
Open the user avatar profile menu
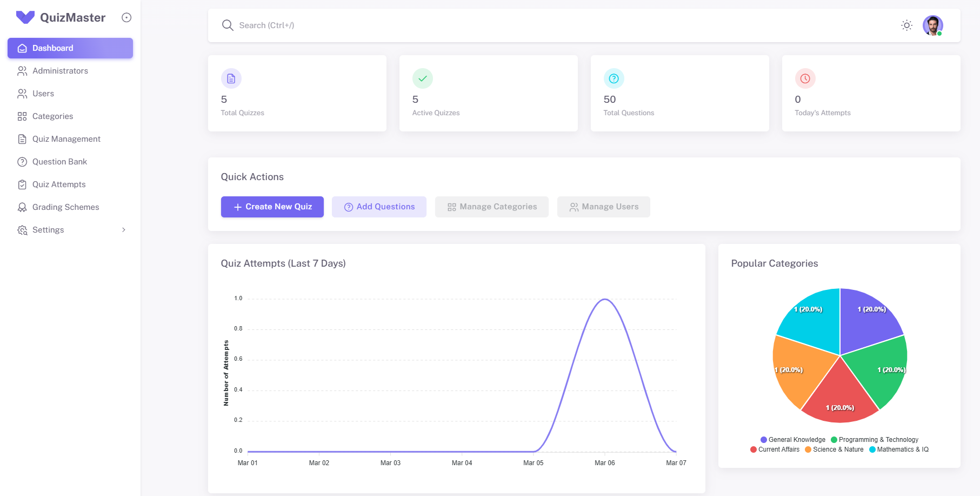pos(933,25)
